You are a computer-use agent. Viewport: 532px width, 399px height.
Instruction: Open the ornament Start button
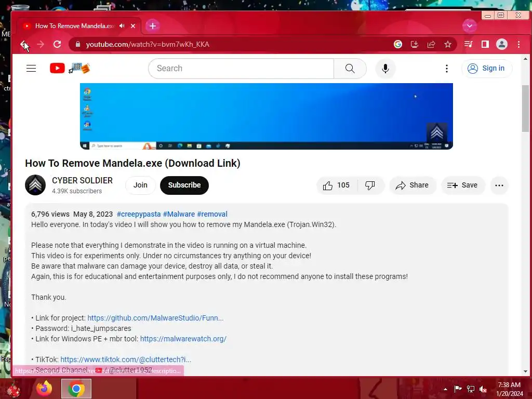click(14, 389)
